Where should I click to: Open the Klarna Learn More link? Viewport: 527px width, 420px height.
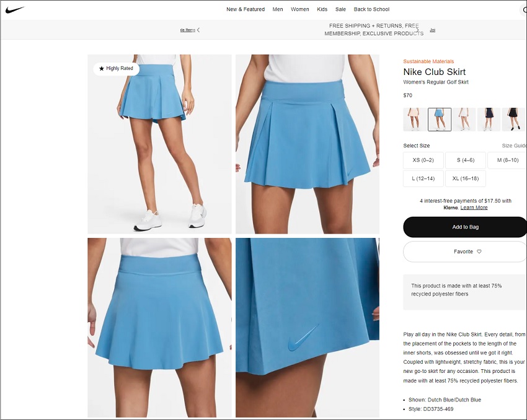(x=474, y=208)
